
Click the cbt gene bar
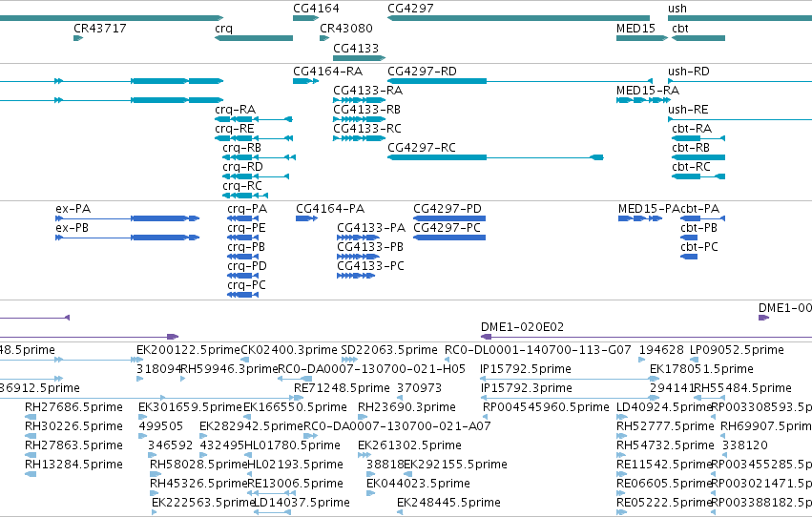click(698, 38)
